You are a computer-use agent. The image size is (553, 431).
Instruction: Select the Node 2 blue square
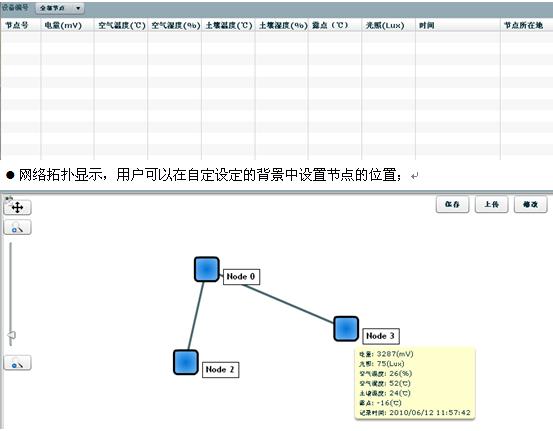coord(186,362)
